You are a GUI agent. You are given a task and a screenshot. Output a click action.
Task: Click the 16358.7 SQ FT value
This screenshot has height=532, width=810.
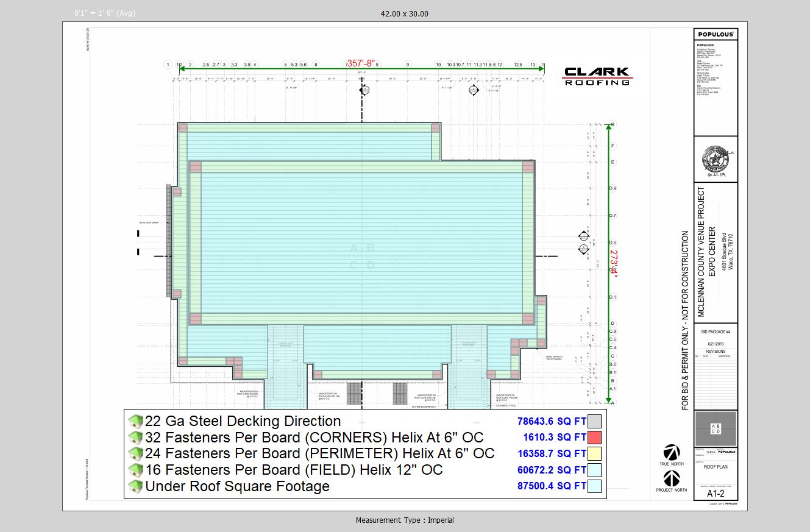[x=552, y=454]
